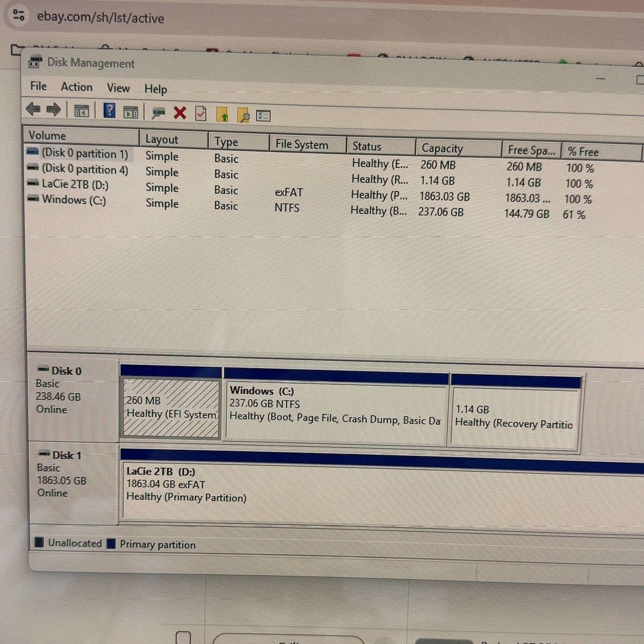This screenshot has height=644, width=644.
Task: Click the 144.79 GB free space cell
Action: (527, 214)
